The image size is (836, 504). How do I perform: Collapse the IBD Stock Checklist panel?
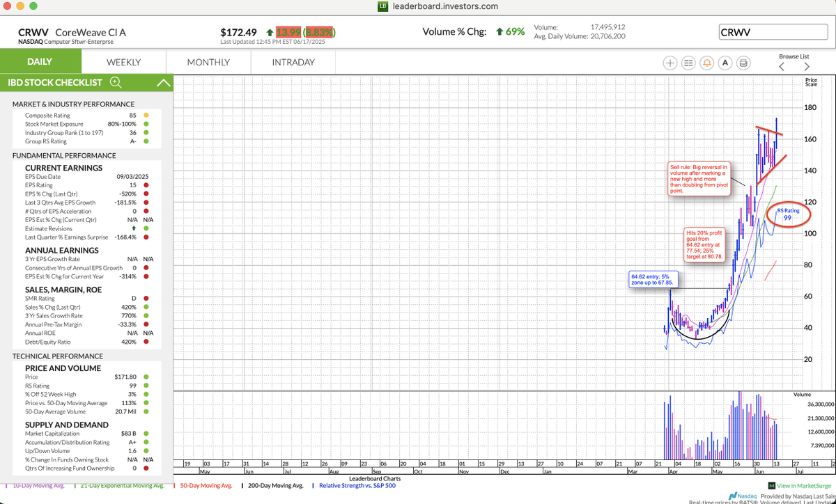tap(164, 82)
